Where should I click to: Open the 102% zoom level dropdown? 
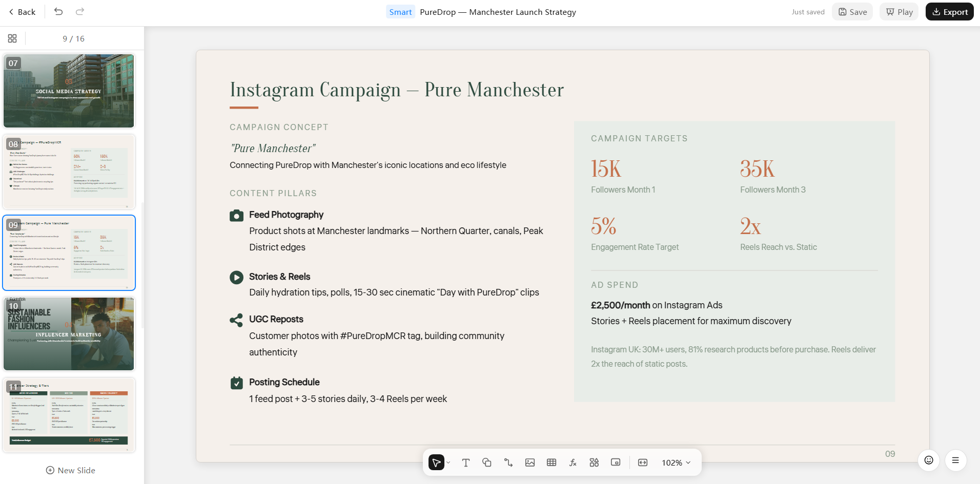pyautogui.click(x=676, y=462)
